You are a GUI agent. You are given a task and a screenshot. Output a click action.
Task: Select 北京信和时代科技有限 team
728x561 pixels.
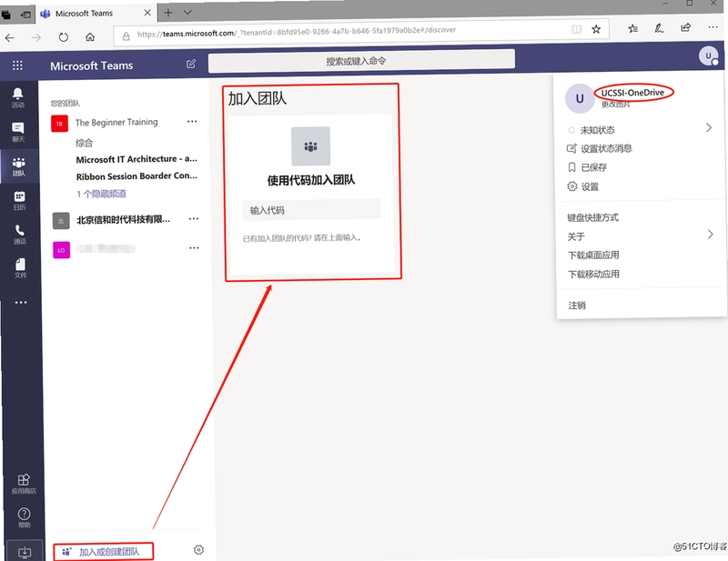coord(123,219)
